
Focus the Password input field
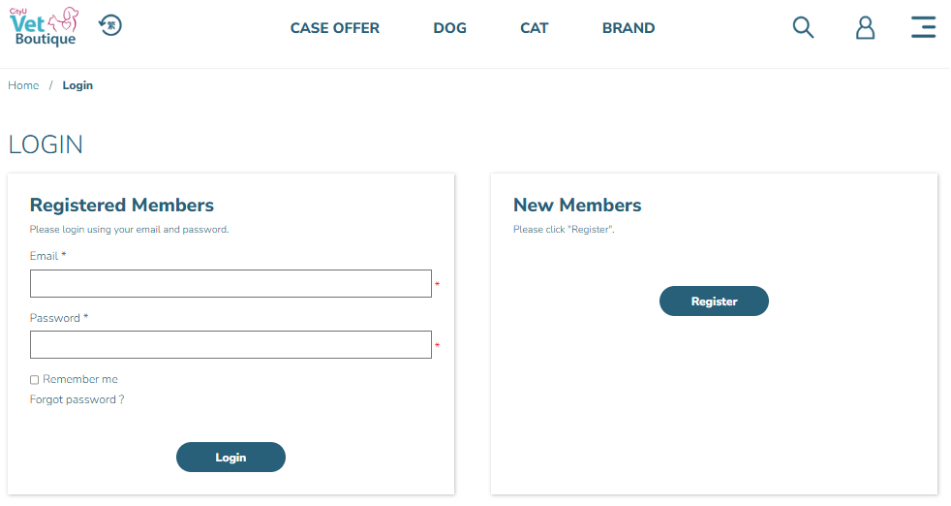click(230, 345)
